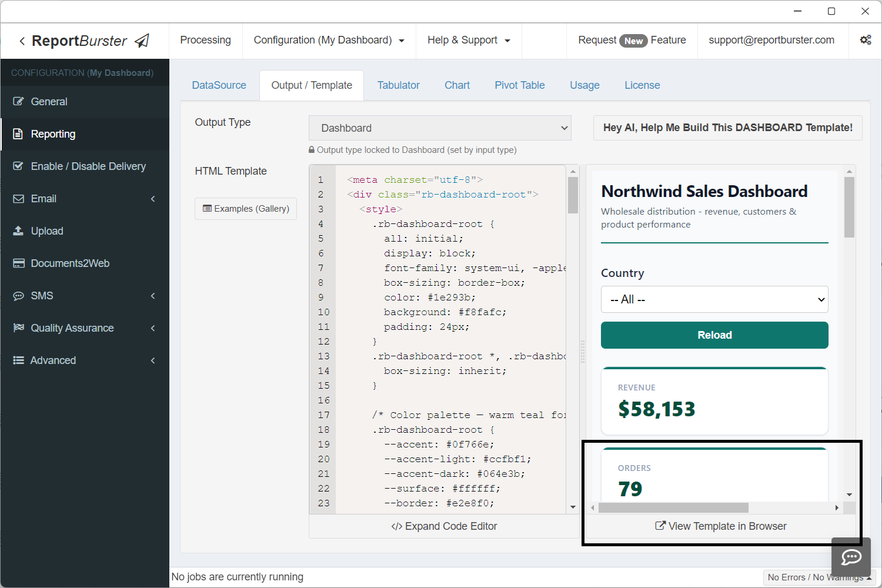Click the preview horizontal scrollbar thumb

point(673,507)
